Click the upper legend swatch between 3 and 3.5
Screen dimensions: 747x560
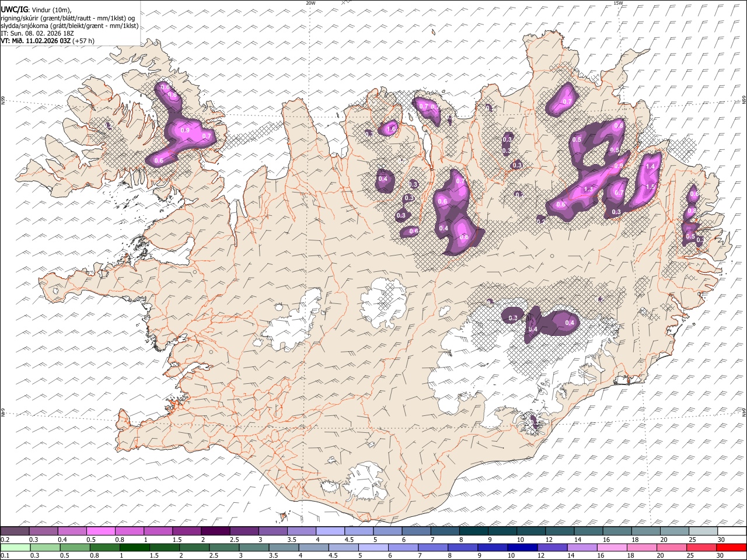coord(273,531)
